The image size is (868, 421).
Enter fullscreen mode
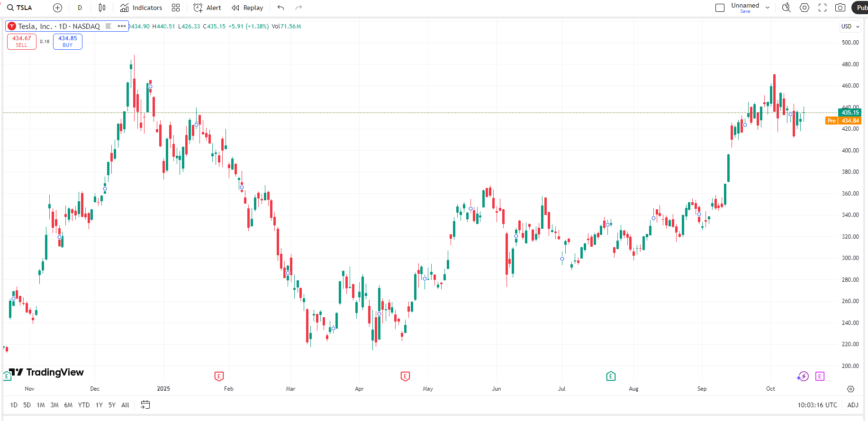[823, 8]
